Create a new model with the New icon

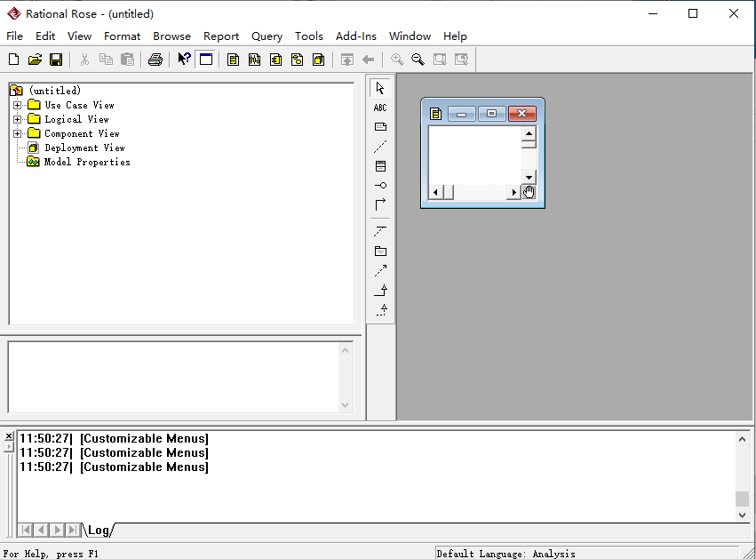pos(14,60)
